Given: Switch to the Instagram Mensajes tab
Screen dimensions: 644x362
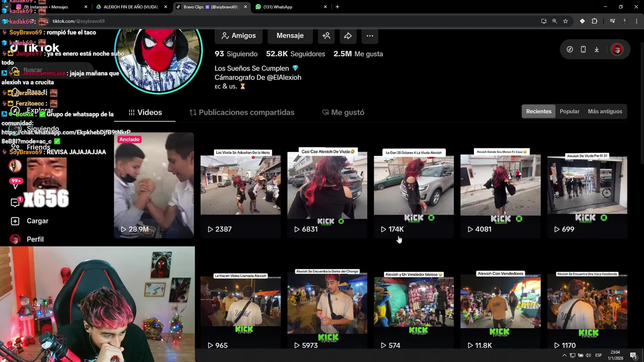Looking at the screenshot, I should (50, 7).
